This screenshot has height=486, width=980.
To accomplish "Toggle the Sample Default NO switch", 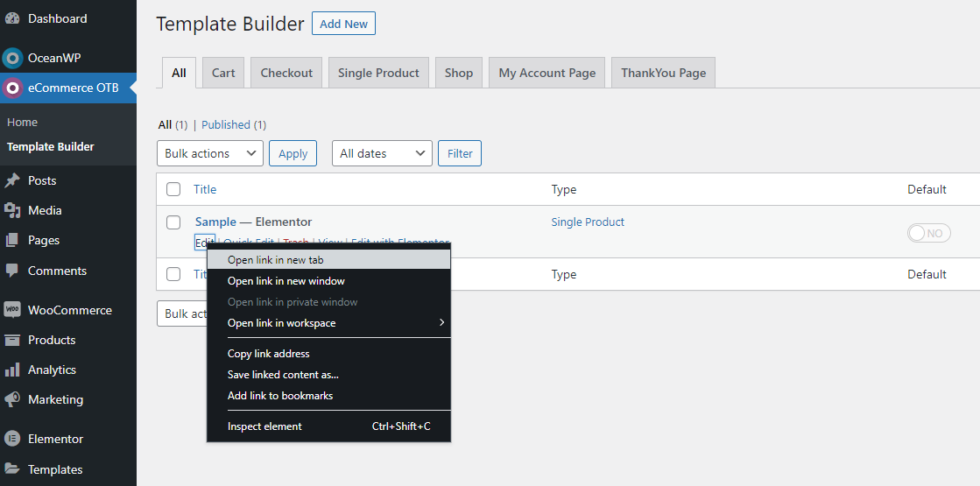I will click(x=928, y=234).
